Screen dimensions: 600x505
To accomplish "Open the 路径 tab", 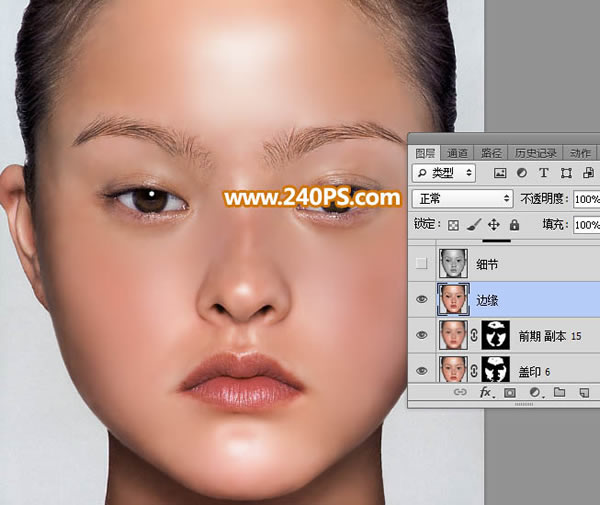I will [491, 153].
